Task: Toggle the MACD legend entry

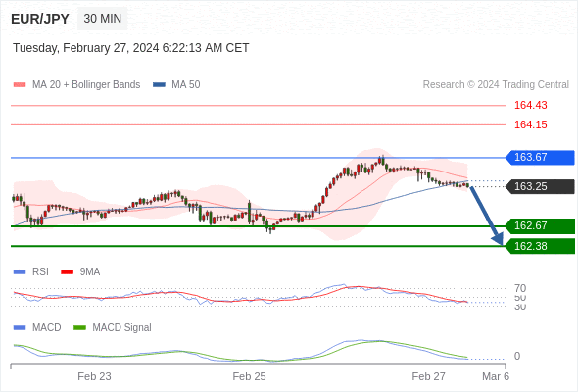Action: coord(37,327)
